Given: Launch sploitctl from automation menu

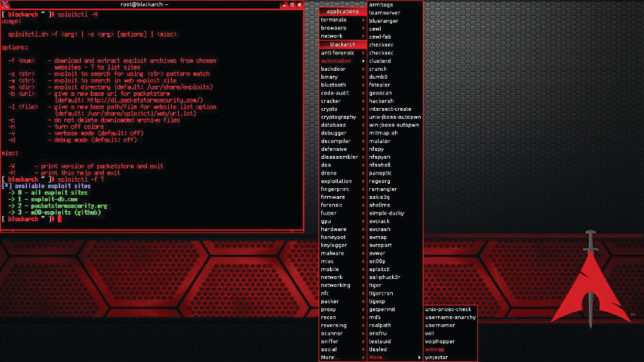Looking at the screenshot, I should click(379, 269).
